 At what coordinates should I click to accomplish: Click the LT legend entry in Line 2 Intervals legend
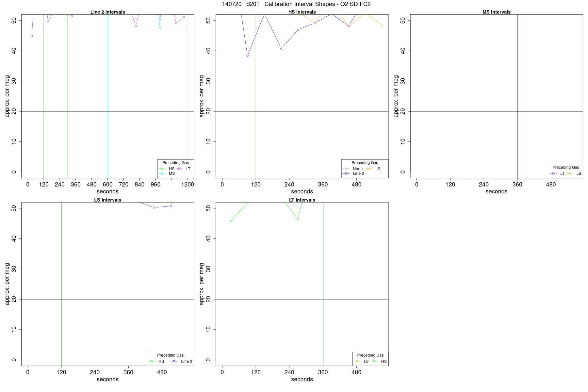[x=184, y=169]
